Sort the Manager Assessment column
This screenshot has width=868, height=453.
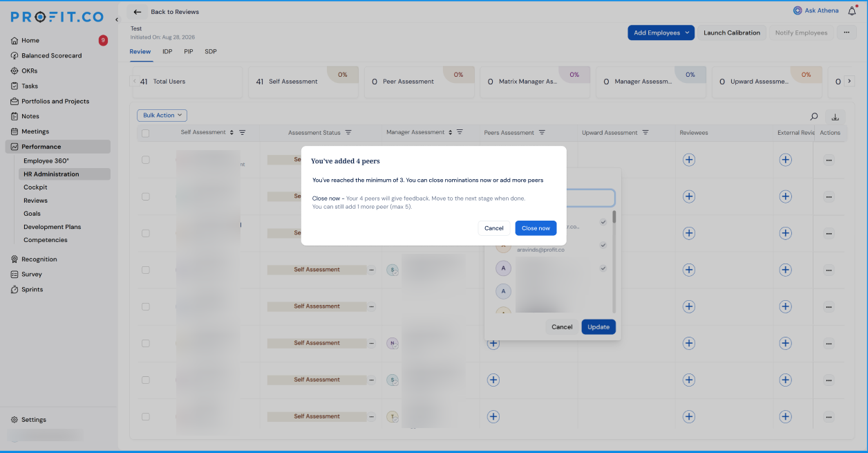tap(451, 132)
